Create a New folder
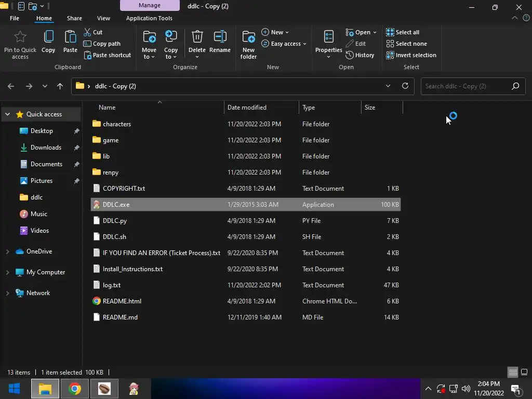The image size is (532, 399). coord(248,45)
